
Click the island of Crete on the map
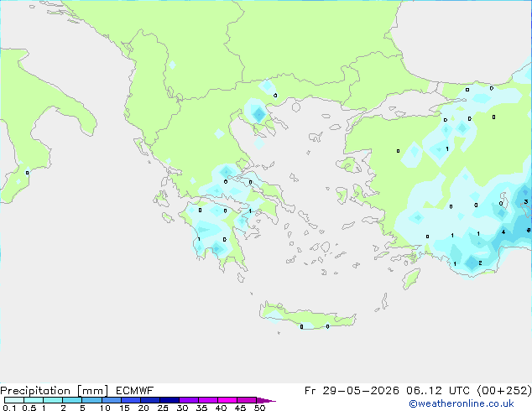(307, 318)
